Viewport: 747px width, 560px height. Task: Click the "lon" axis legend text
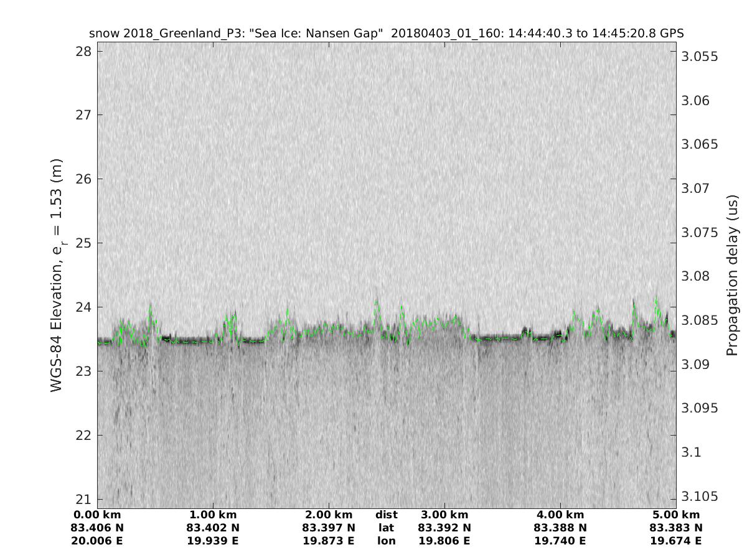(386, 541)
